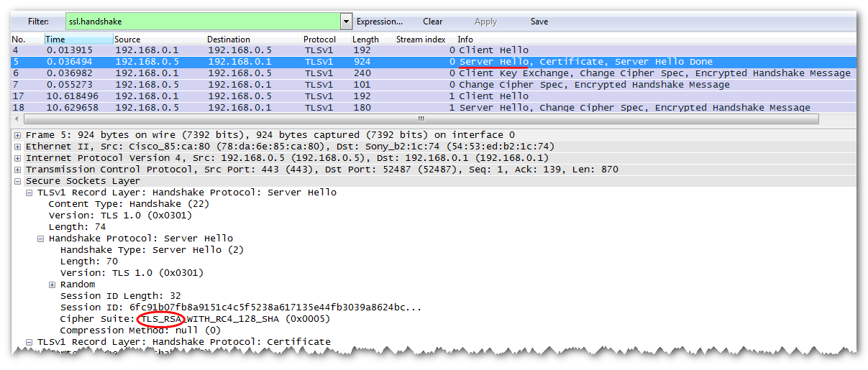Select the Length: 70 line
868x370 pixels.
[x=88, y=262]
